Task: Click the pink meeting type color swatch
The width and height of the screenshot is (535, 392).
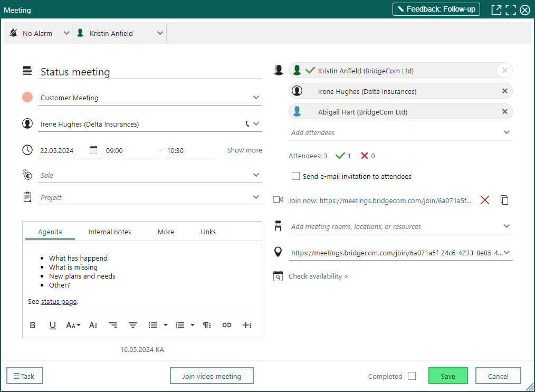Action: coord(27,97)
